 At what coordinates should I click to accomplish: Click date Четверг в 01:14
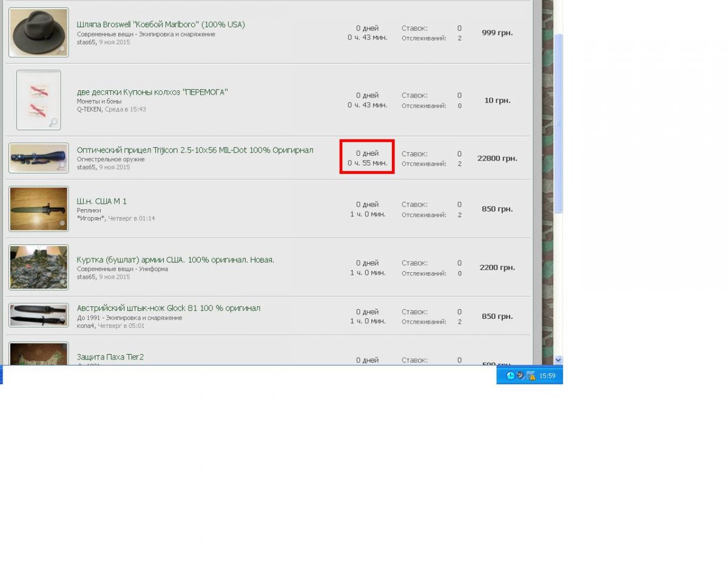pos(131,218)
